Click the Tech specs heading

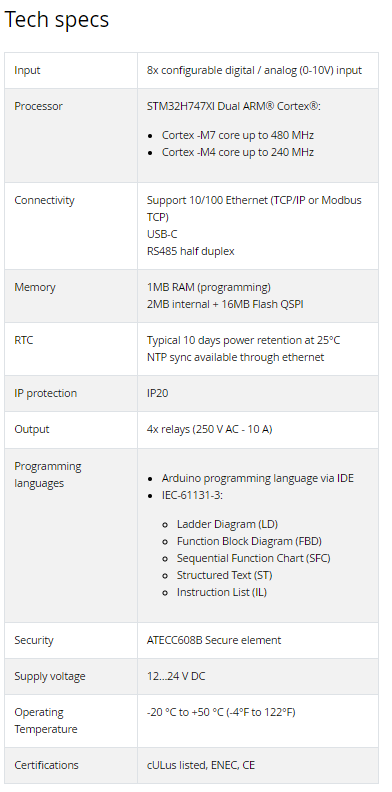click(x=57, y=20)
